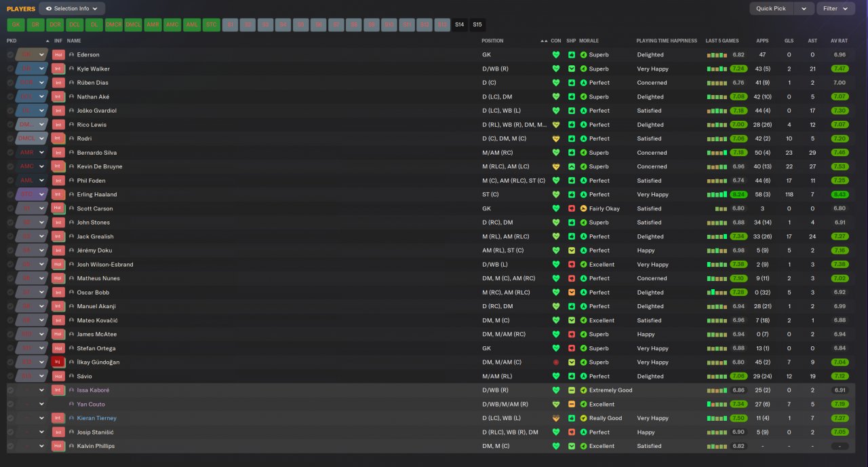This screenshot has width=868, height=467.
Task: Select the S15 substitute slot
Action: point(477,24)
